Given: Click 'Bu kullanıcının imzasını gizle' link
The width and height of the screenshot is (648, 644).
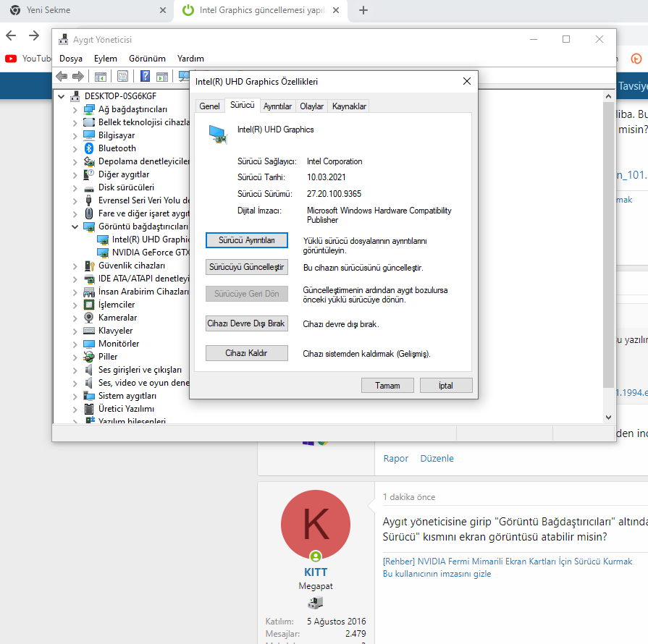Looking at the screenshot, I should (437, 574).
